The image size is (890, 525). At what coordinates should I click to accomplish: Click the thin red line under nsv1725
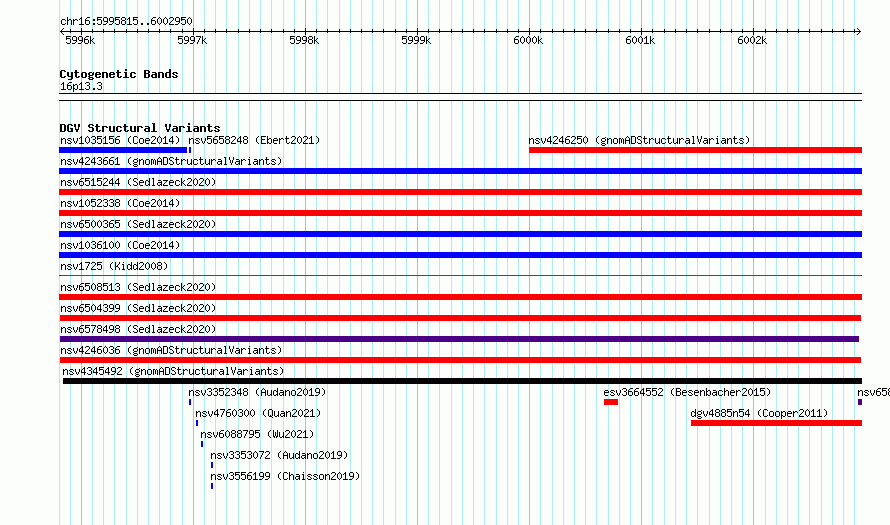tap(460, 276)
